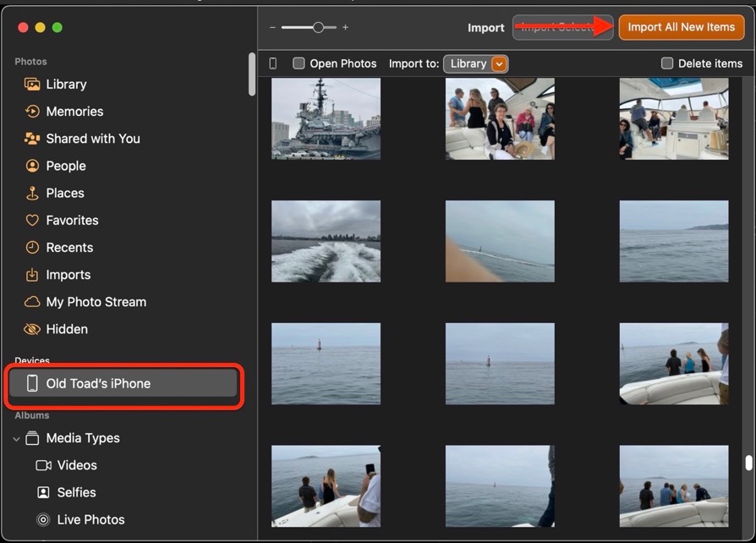
Task: Click the photo grid scrollbar handle
Action: (x=748, y=463)
